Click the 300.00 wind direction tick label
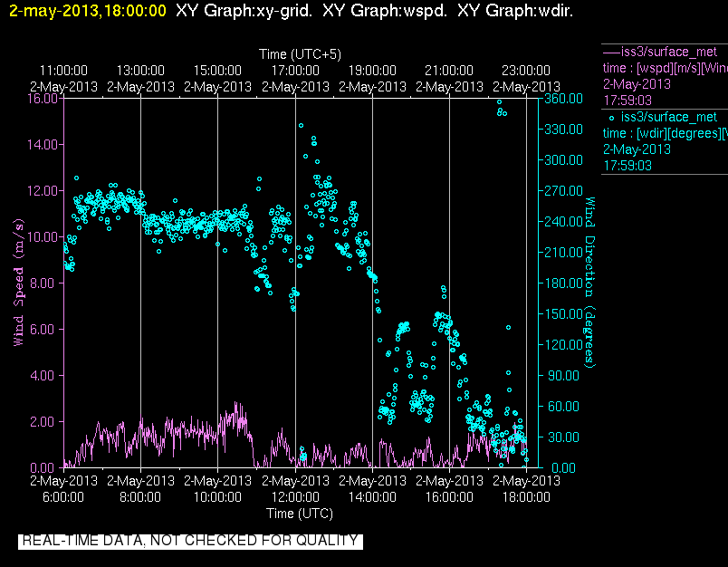Image resolution: width=728 pixels, height=567 pixels. [563, 159]
